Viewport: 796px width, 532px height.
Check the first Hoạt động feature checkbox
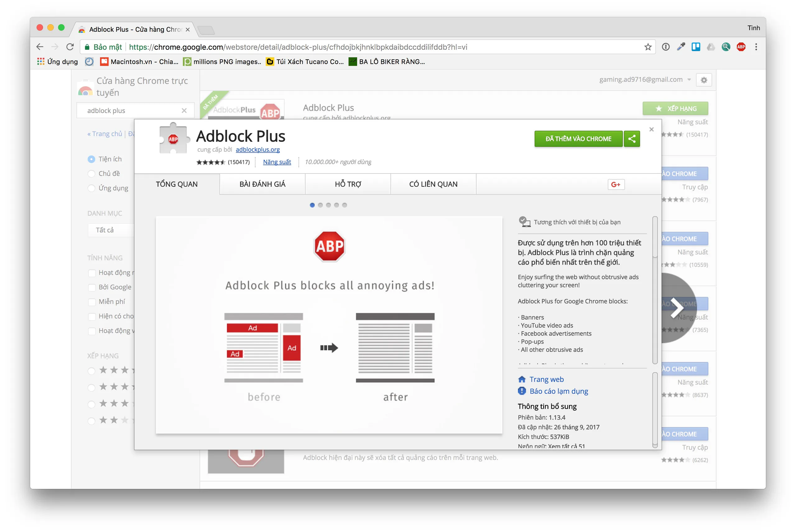[x=92, y=273]
